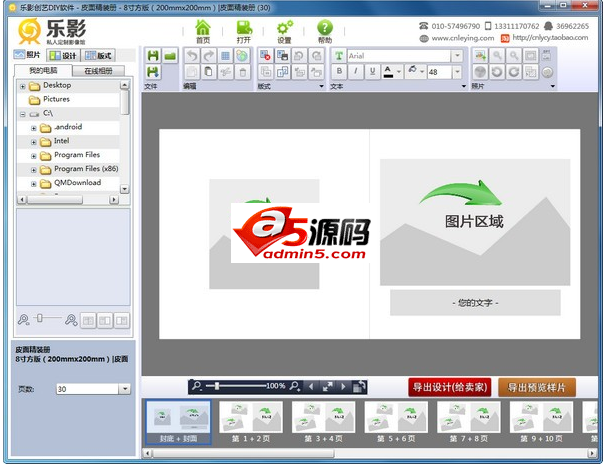604x466 pixels.
Task: Open the green Help question mark icon
Action: click(325, 31)
